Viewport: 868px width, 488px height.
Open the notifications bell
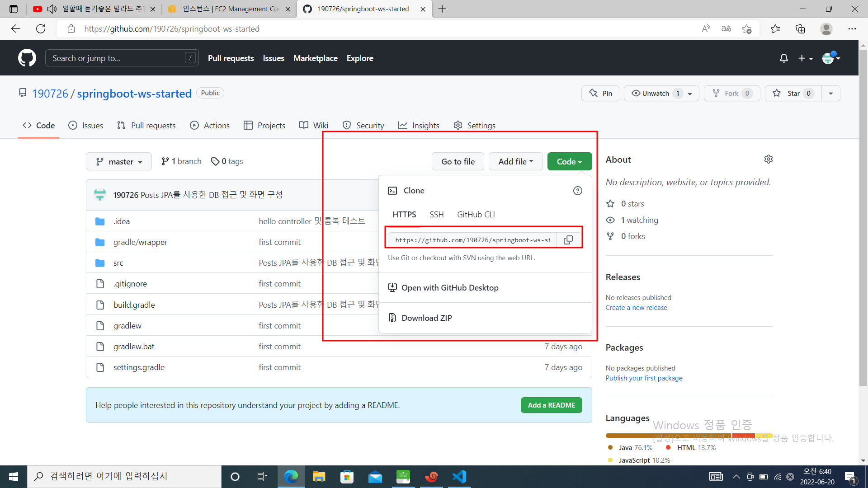(x=783, y=58)
